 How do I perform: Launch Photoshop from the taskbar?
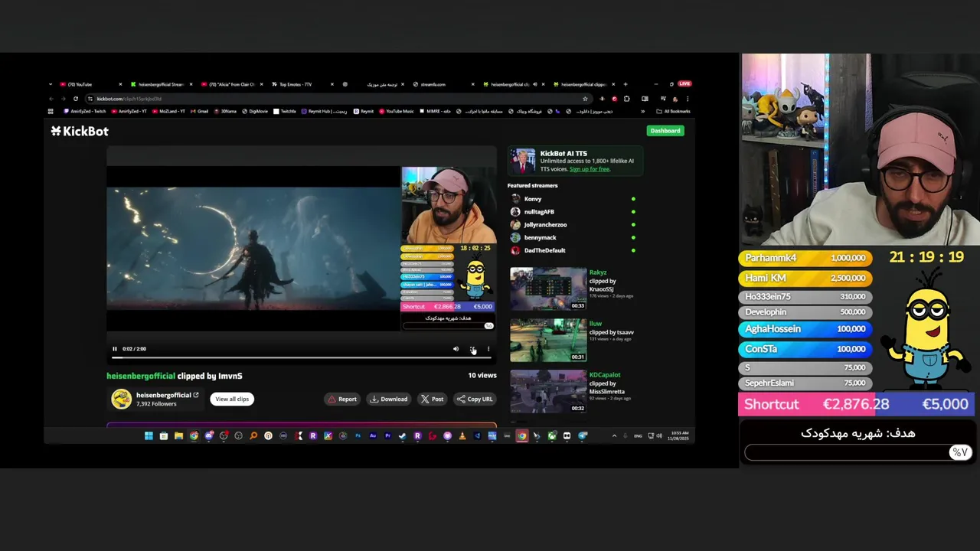358,436
